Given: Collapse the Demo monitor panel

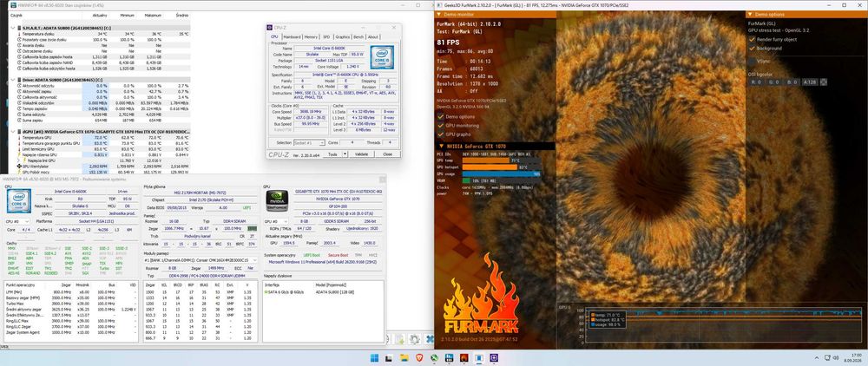Looking at the screenshot, I should [441, 15].
